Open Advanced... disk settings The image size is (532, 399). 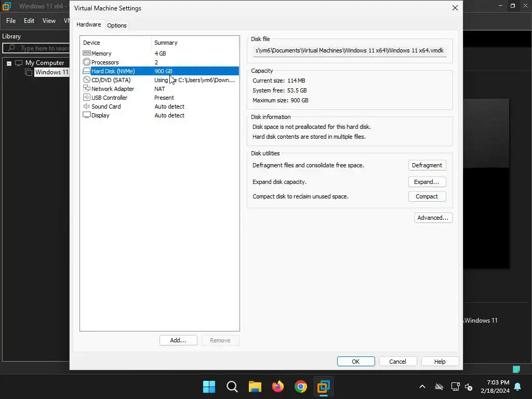[x=433, y=218]
